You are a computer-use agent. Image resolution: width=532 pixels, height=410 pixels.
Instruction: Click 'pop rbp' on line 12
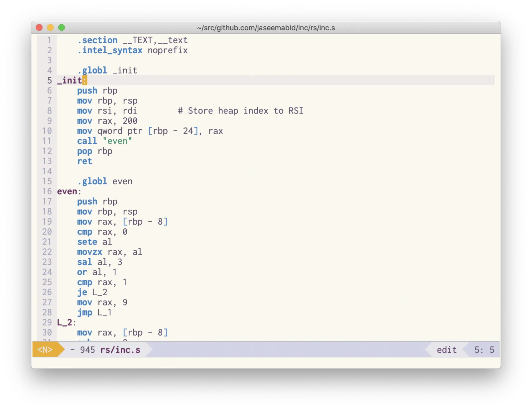(95, 151)
